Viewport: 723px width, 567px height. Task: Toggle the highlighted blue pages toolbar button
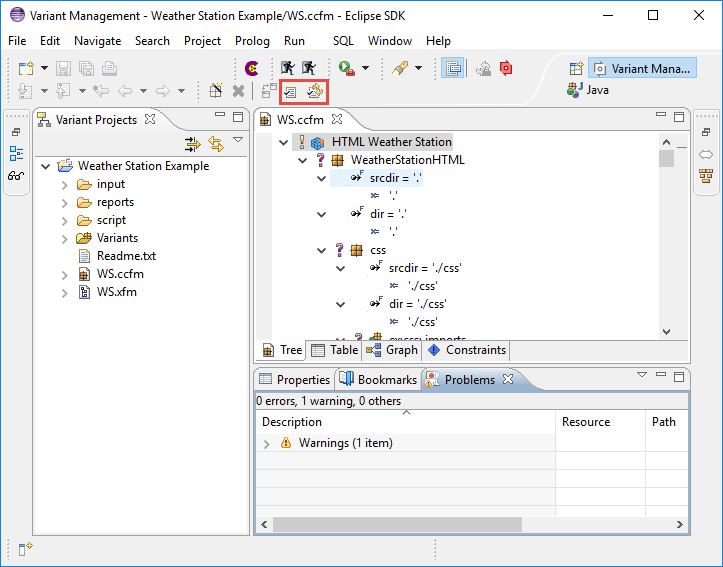click(453, 68)
